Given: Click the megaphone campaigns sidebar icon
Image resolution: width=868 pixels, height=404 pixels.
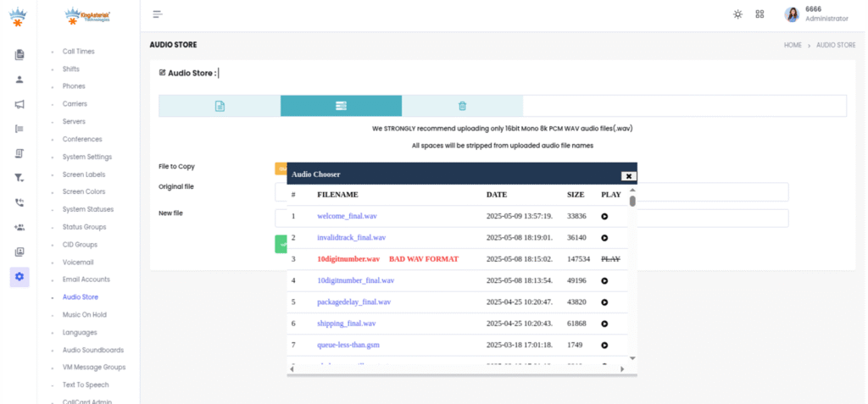Looking at the screenshot, I should [19, 104].
